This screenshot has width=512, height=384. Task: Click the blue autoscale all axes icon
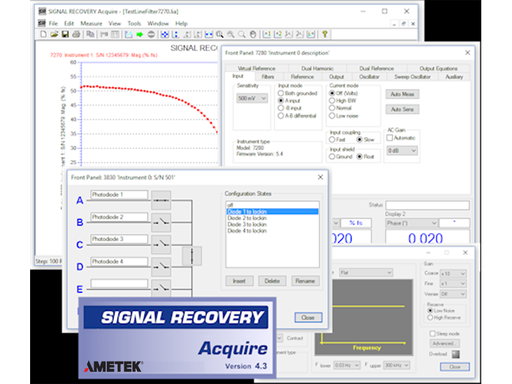[x=165, y=34]
